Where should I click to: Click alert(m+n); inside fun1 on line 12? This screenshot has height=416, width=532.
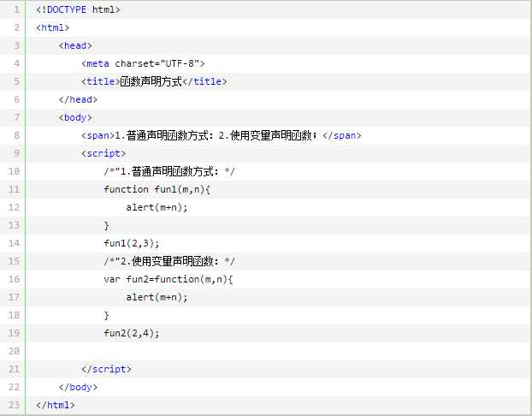157,207
